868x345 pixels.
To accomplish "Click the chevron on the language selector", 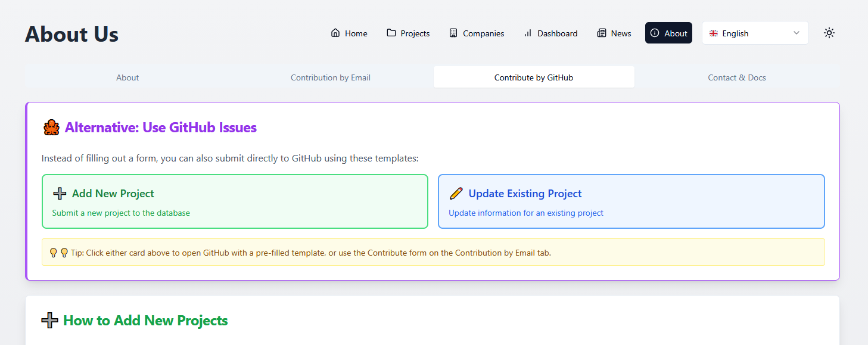I will click(797, 33).
